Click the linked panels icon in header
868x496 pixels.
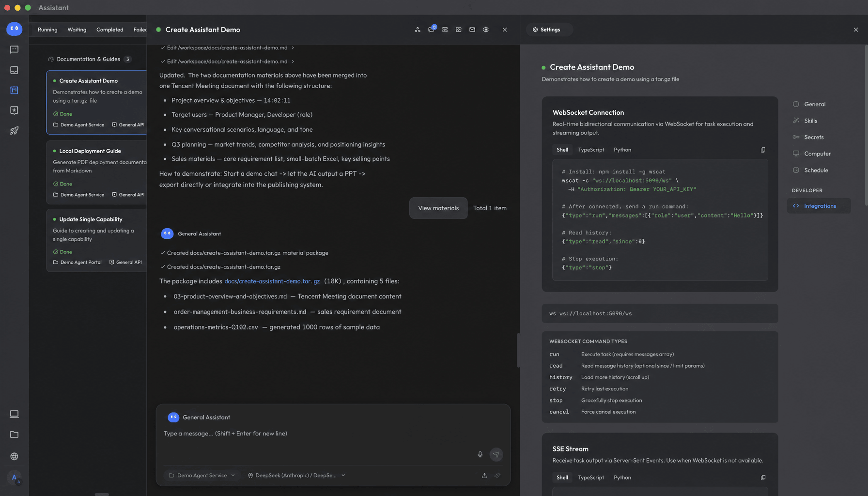pyautogui.click(x=458, y=30)
